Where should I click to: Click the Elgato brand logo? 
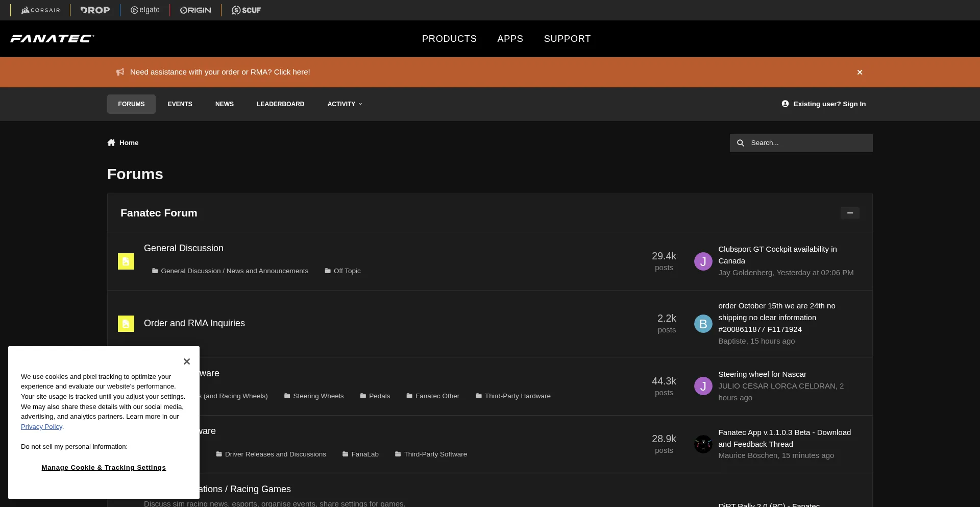145,10
